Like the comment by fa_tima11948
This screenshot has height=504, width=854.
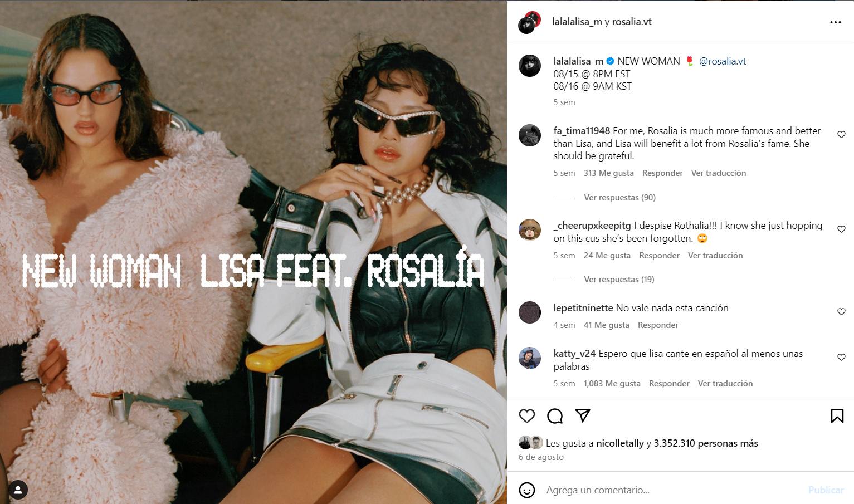click(x=841, y=134)
